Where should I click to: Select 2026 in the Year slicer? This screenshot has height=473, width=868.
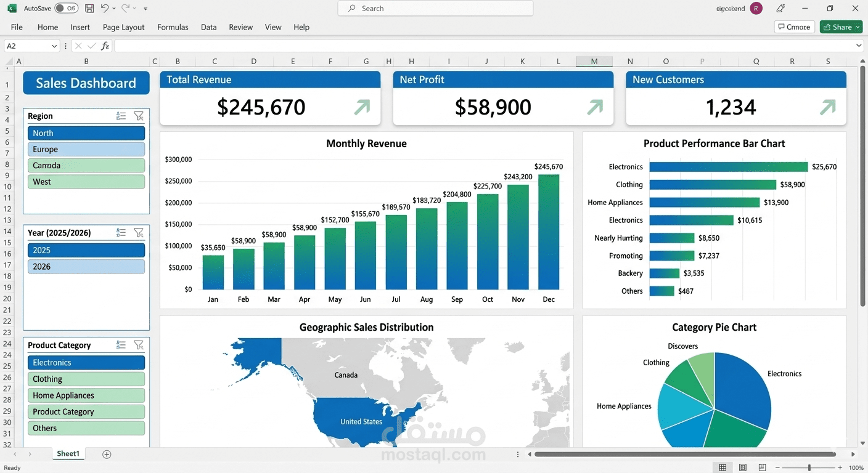86,267
